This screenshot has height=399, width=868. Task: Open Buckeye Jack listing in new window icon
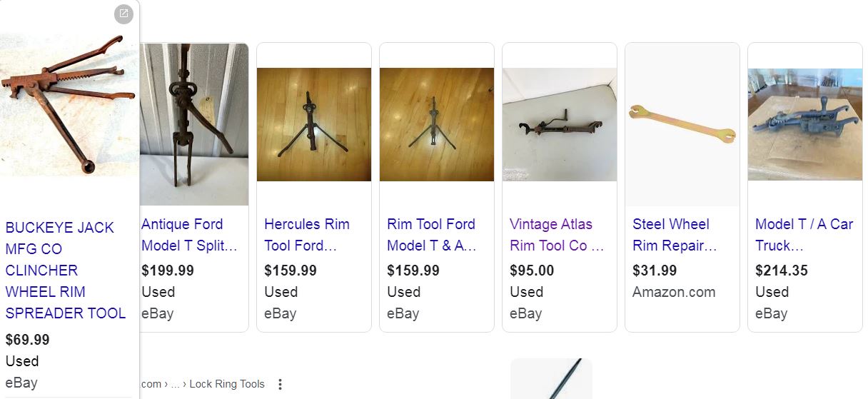click(x=123, y=14)
